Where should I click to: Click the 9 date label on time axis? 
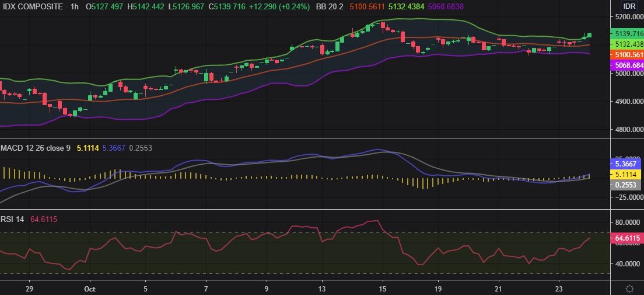pos(266,289)
